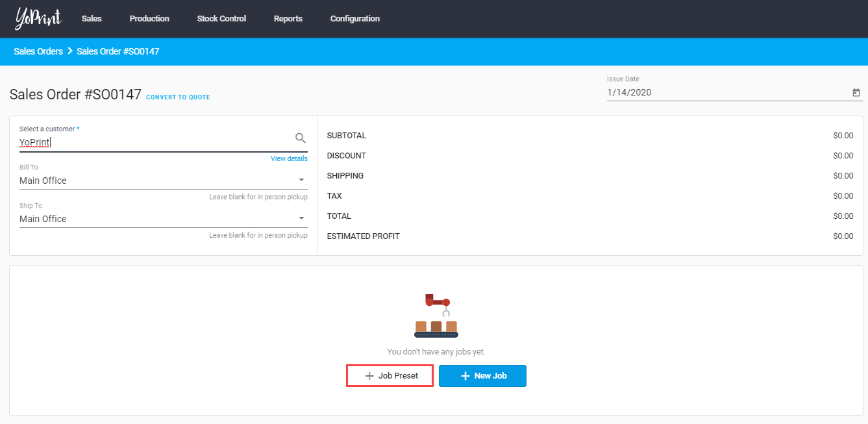Click the SHIPPING label
Screen dimensions: 868x424
pyautogui.click(x=345, y=176)
